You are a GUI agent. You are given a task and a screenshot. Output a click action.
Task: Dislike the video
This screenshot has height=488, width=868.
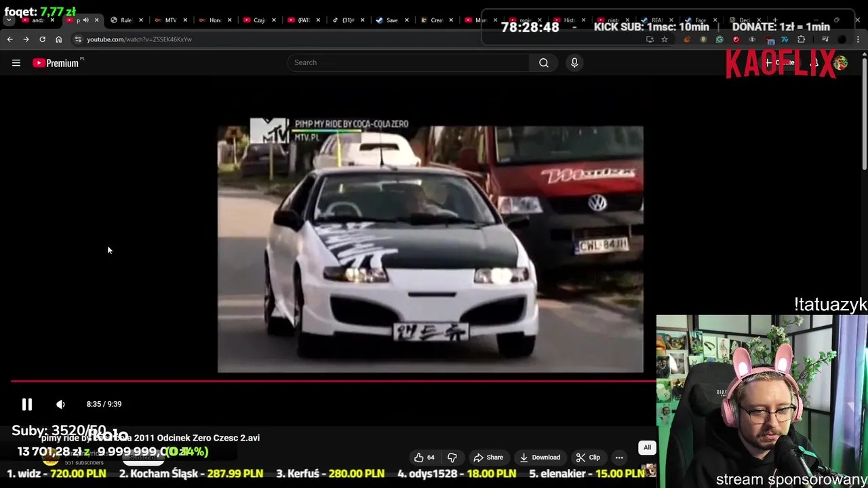[x=452, y=457]
